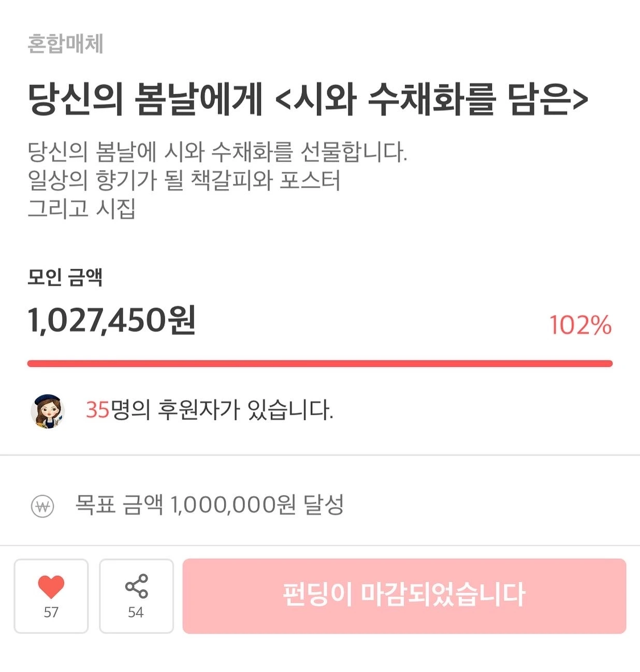The image size is (640, 672).
Task: Click the 선물합니다 description line
Action: pos(217,152)
